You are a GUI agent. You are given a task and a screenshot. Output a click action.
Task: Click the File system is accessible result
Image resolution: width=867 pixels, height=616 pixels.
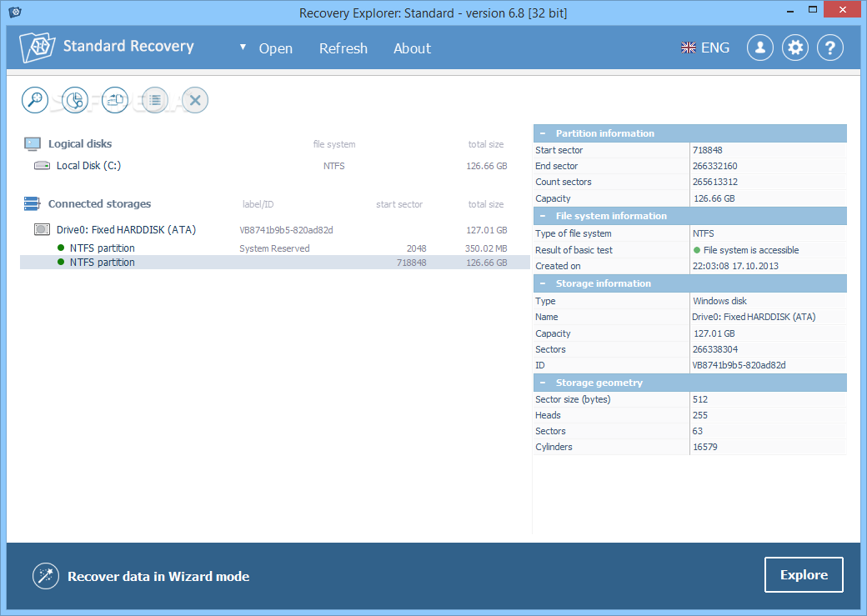(x=746, y=250)
